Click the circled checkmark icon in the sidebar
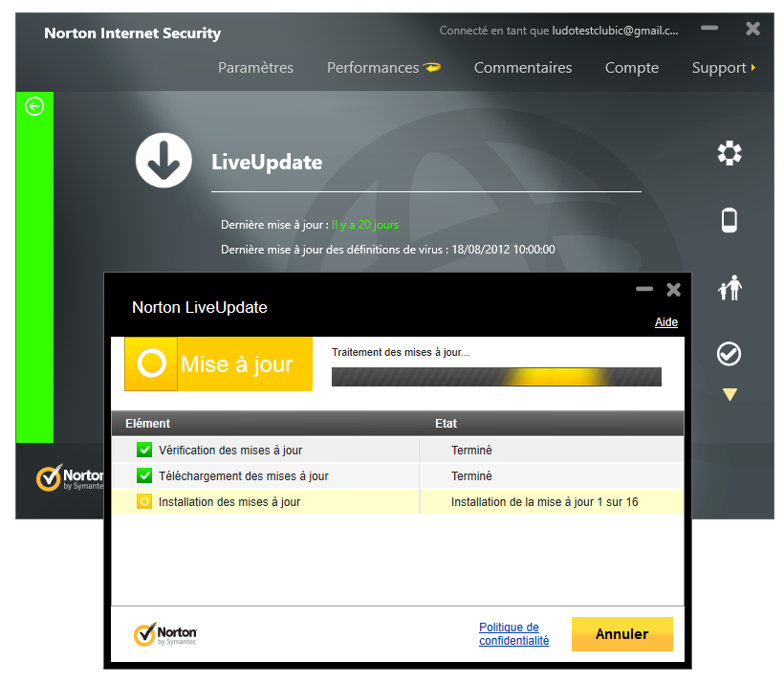Screen dimensions: 784x683 pyautogui.click(x=729, y=354)
